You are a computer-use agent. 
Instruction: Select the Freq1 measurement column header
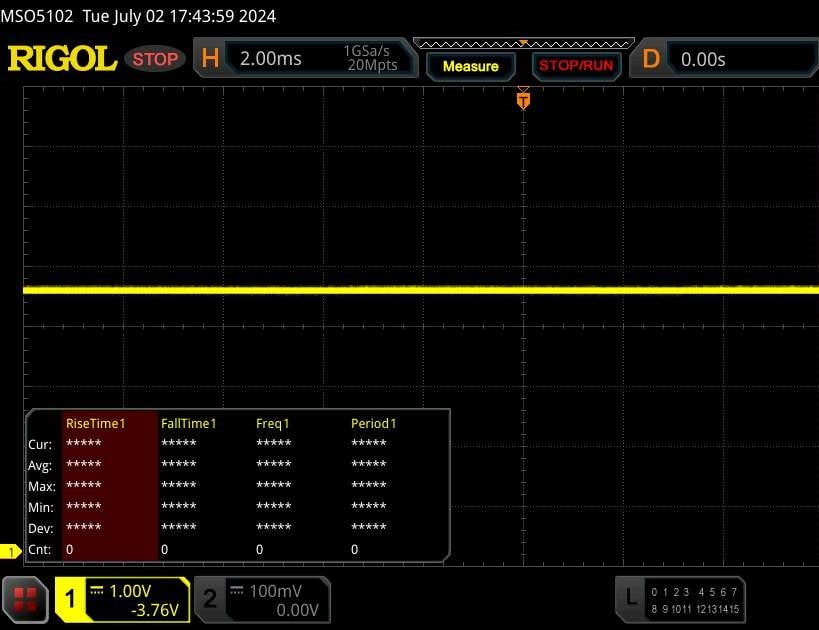[x=273, y=424]
